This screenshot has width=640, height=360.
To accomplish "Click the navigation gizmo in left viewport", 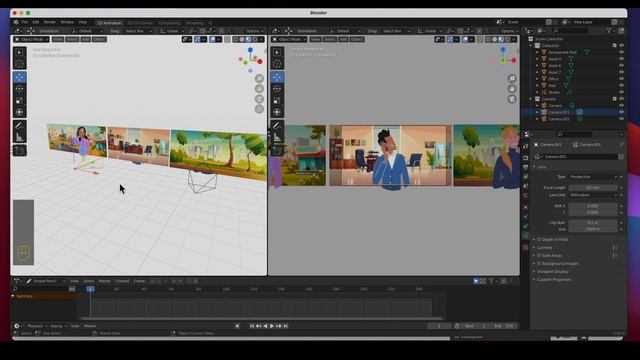I will [x=251, y=60].
